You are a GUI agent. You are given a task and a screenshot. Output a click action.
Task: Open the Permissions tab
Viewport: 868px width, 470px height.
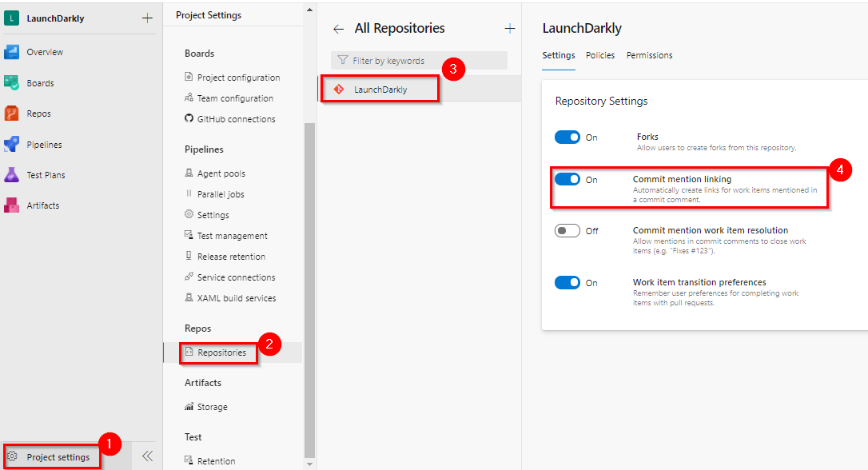pos(649,55)
